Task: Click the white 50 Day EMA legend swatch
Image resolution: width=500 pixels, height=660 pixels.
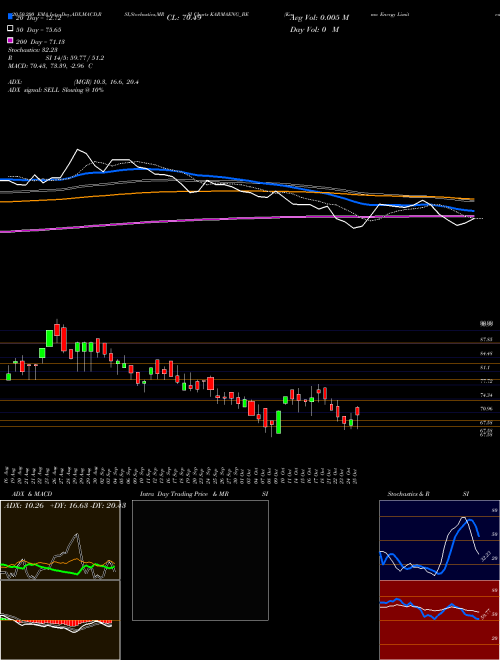Action: 10,29
